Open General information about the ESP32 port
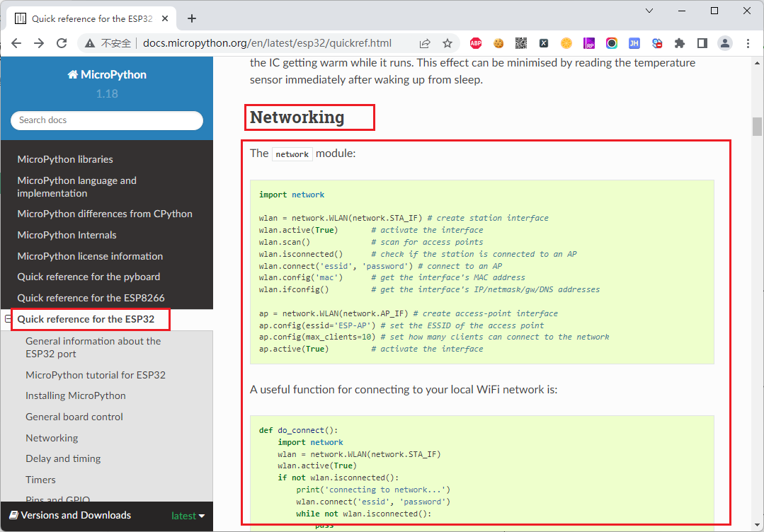The width and height of the screenshot is (764, 532). [x=93, y=347]
